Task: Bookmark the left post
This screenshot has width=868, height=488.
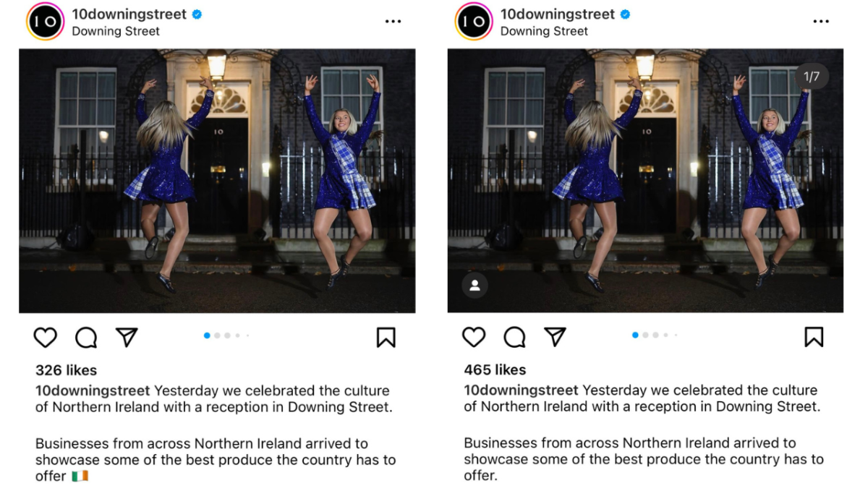Action: (x=386, y=338)
